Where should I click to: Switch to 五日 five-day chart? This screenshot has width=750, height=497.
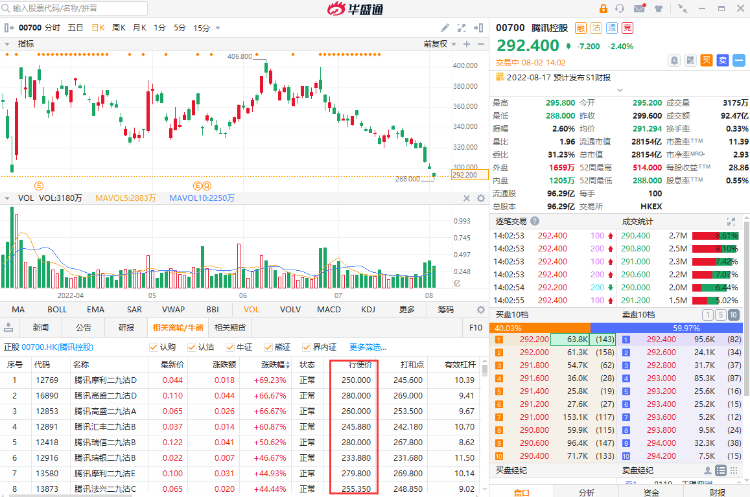75,28
